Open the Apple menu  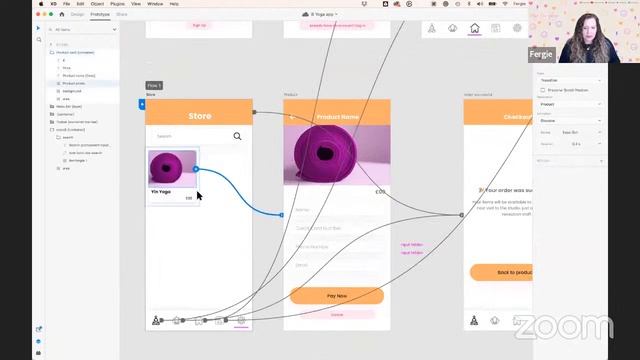click(x=41, y=4)
